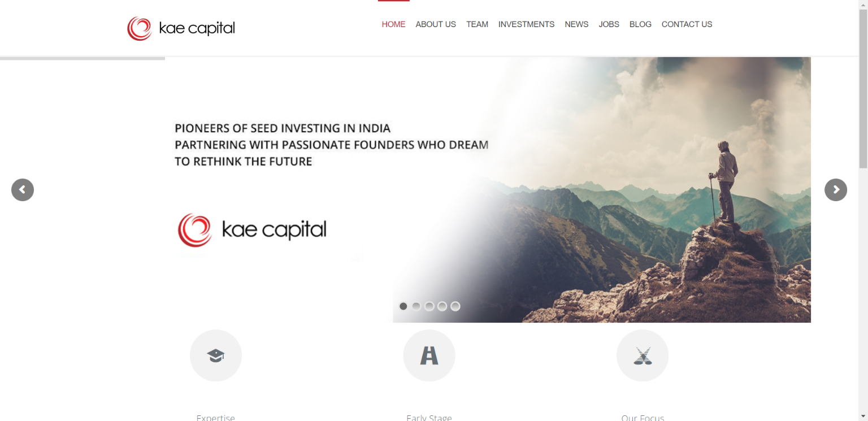Click the page vertical scrollbar thumb

(x=863, y=88)
